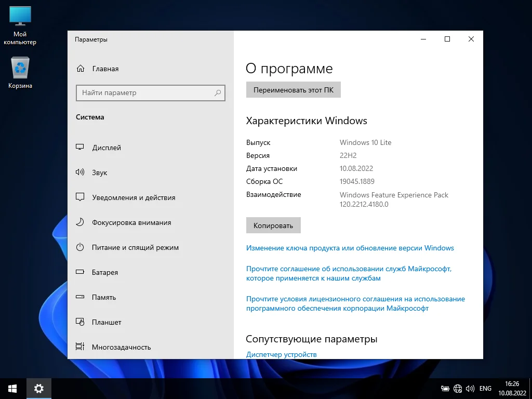The image size is (532, 399).
Task: Click the Питание и спящий режим power icon
Action: (79, 247)
